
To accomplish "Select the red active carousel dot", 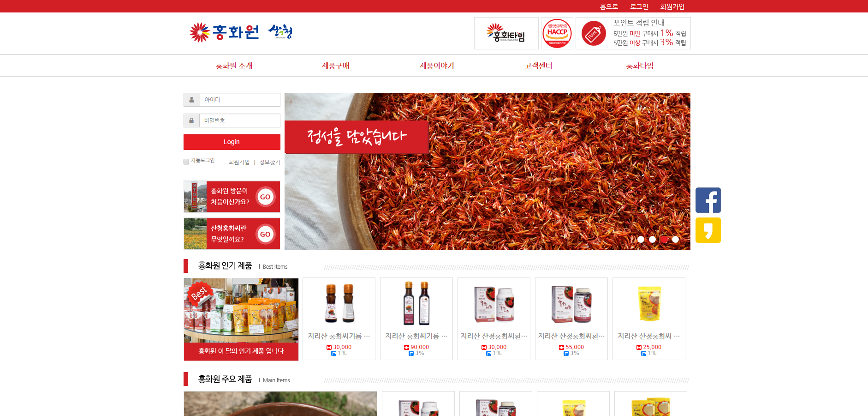I will point(664,239).
